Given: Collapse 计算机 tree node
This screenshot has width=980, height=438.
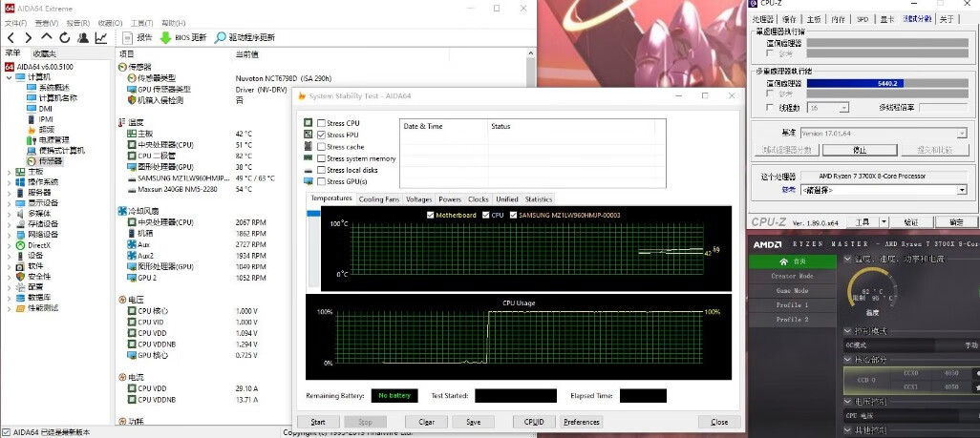Looking at the screenshot, I should (x=9, y=77).
